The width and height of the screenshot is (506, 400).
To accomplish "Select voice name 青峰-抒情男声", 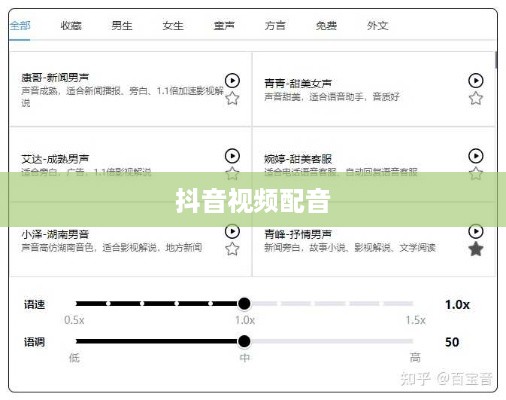I will pos(298,234).
